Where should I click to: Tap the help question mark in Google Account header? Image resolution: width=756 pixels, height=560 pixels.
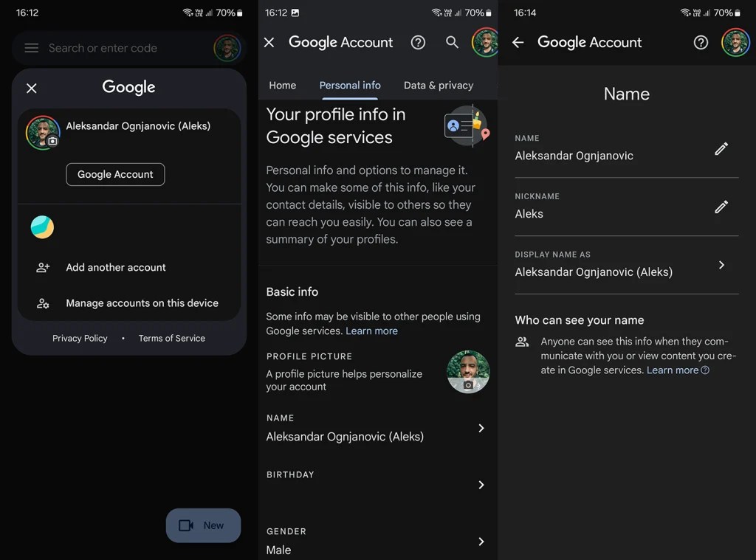click(x=418, y=43)
